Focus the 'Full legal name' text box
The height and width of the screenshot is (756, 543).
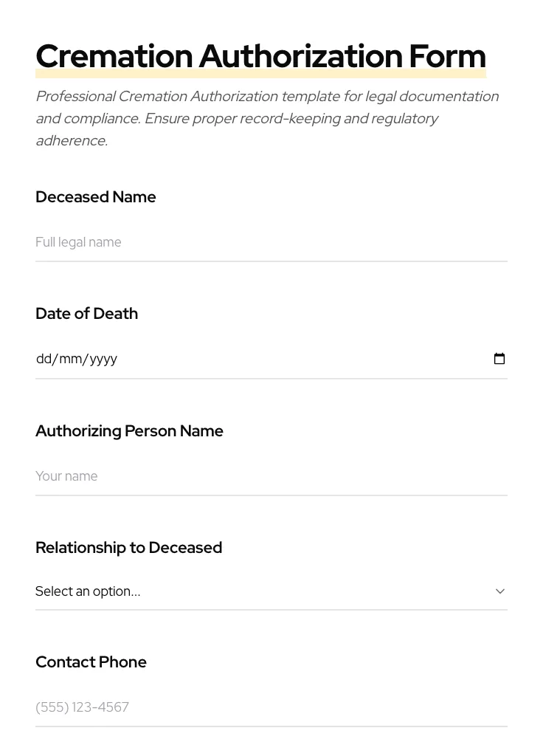271,242
